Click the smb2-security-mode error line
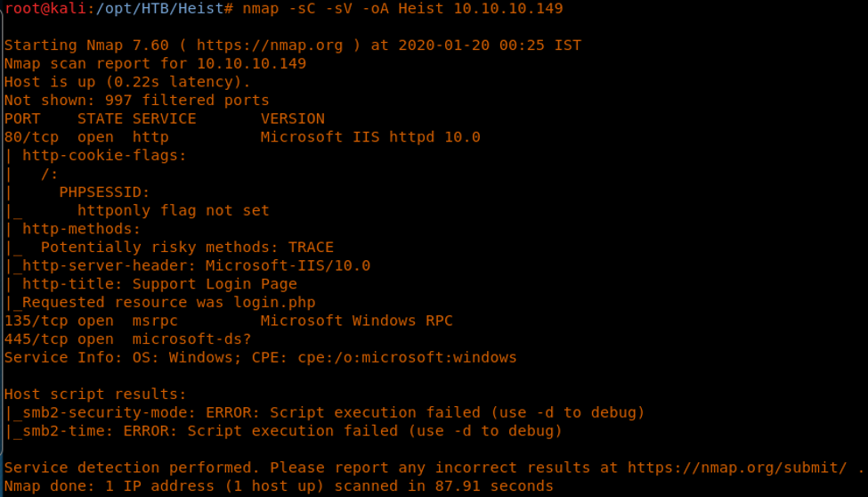The image size is (868, 497). (x=324, y=412)
